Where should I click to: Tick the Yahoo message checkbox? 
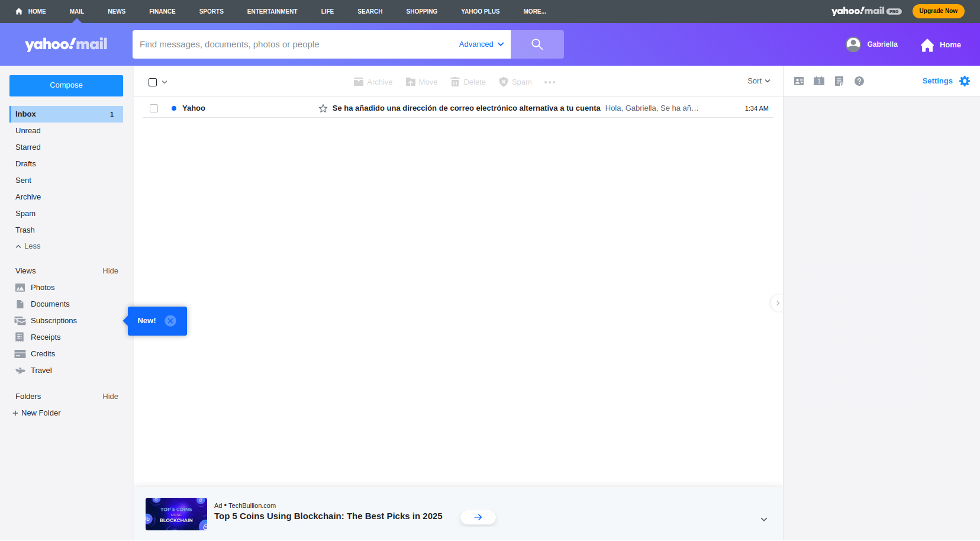click(154, 108)
